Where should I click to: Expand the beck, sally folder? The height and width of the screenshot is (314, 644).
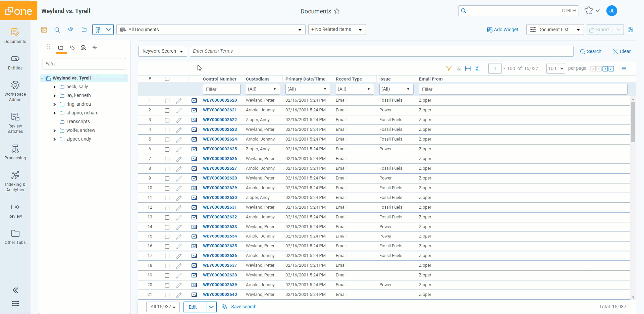pyautogui.click(x=55, y=87)
